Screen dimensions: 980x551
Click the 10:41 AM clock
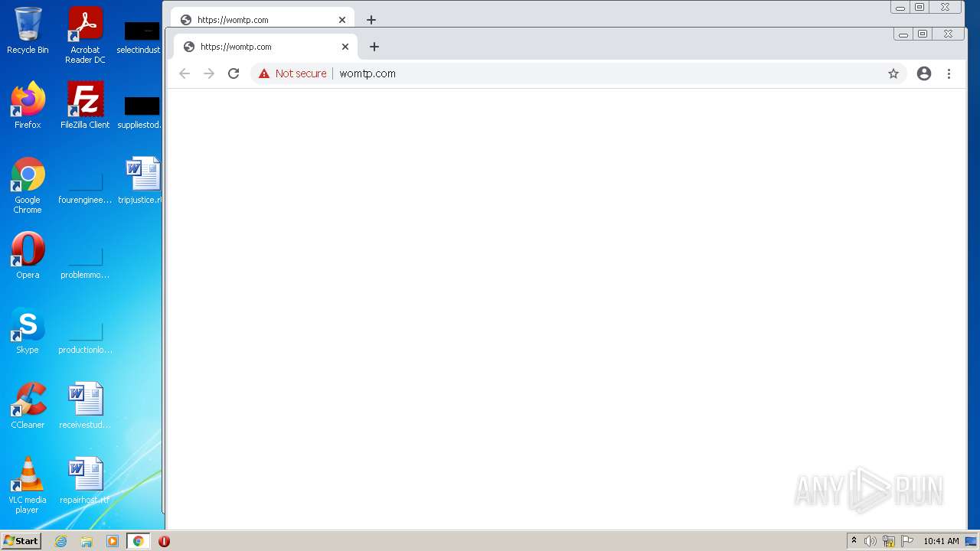coord(941,541)
